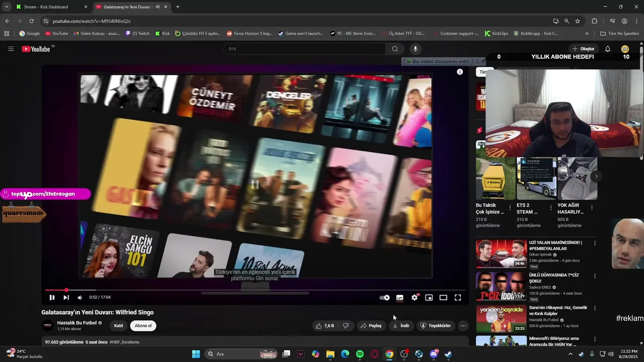The image size is (644, 362).
Task: Open more actions menu under the video
Action: coord(463,326)
